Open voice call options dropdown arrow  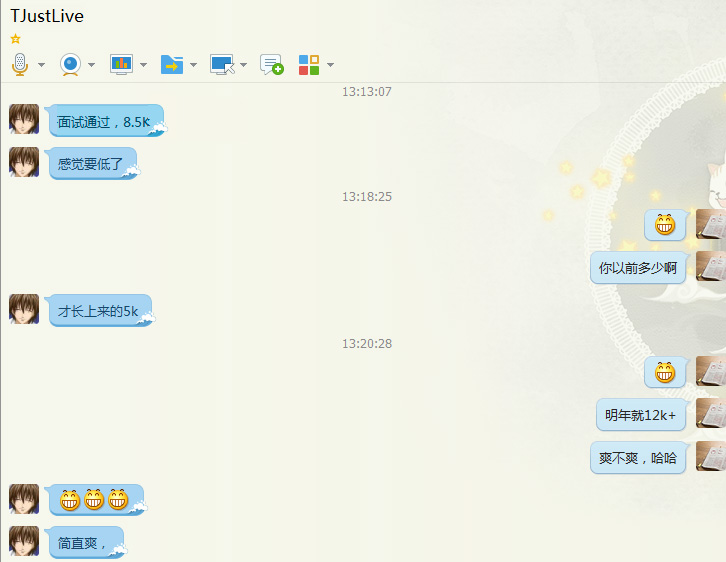pyautogui.click(x=41, y=65)
